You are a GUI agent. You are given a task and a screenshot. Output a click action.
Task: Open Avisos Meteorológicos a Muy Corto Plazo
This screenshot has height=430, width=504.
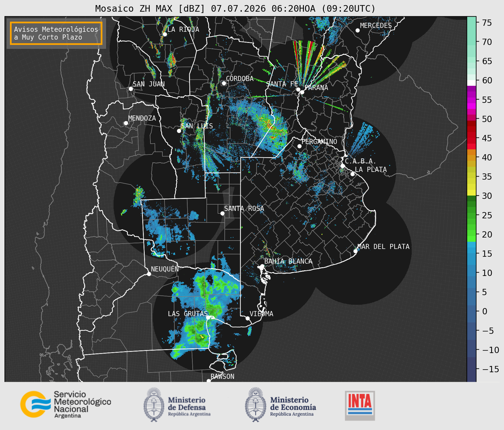tap(56, 33)
